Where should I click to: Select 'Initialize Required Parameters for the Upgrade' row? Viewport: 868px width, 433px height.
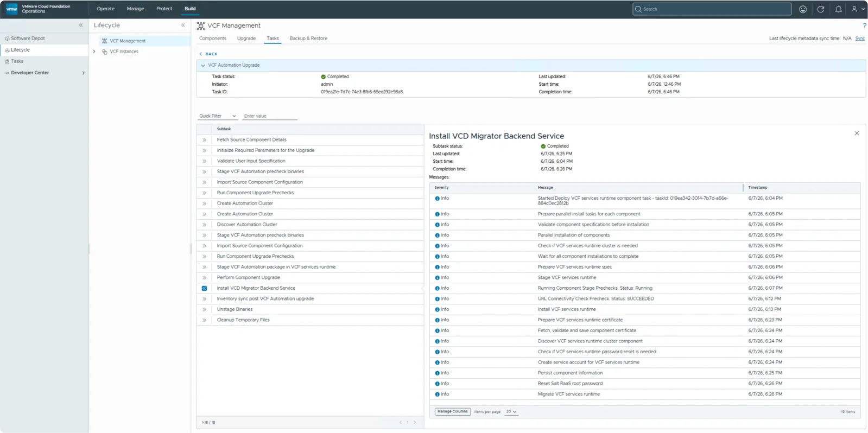[x=310, y=150]
